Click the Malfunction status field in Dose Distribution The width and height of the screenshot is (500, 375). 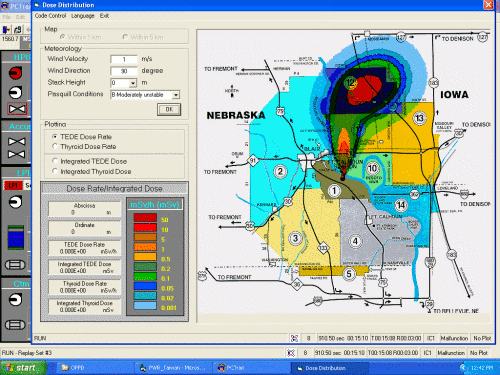(454, 338)
